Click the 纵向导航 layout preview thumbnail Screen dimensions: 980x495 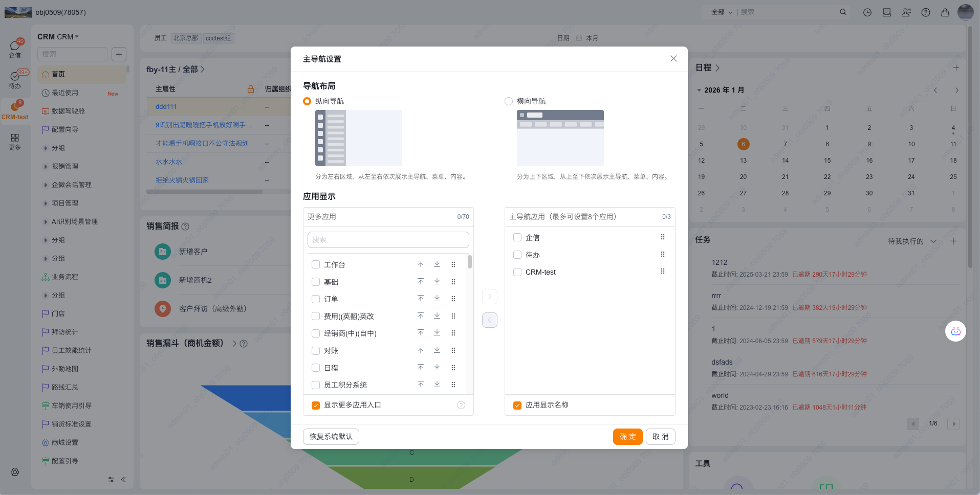(359, 138)
